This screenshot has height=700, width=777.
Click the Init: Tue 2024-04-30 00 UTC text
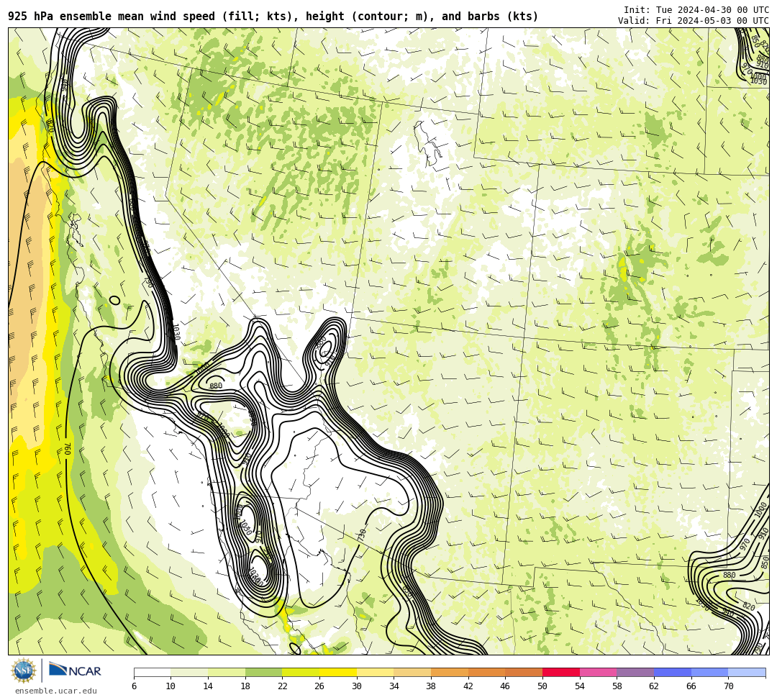pyautogui.click(x=696, y=10)
